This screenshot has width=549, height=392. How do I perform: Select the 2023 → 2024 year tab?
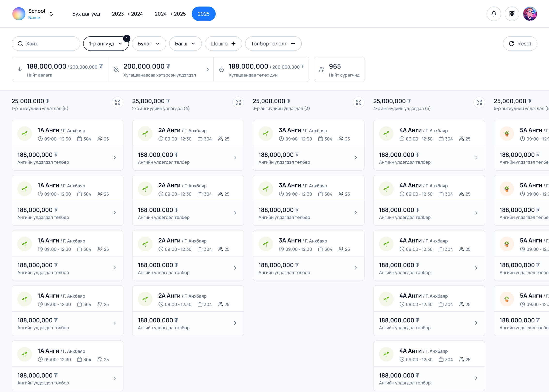(127, 14)
